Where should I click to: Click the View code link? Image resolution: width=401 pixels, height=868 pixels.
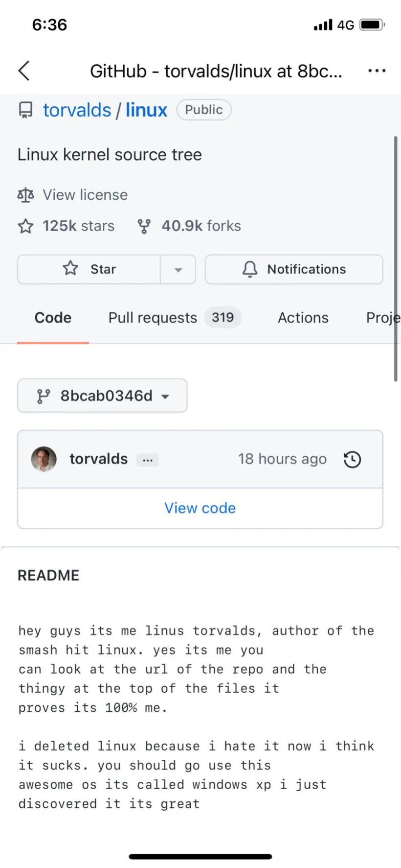point(200,508)
